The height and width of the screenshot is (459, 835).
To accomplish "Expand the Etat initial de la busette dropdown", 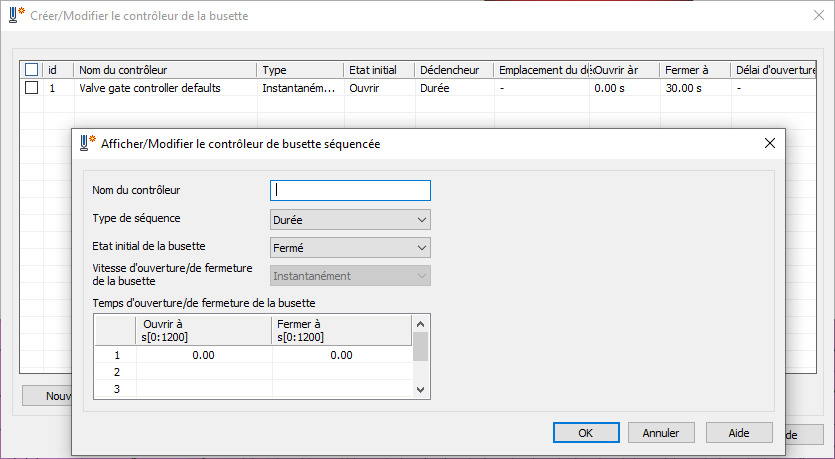I will coord(350,247).
